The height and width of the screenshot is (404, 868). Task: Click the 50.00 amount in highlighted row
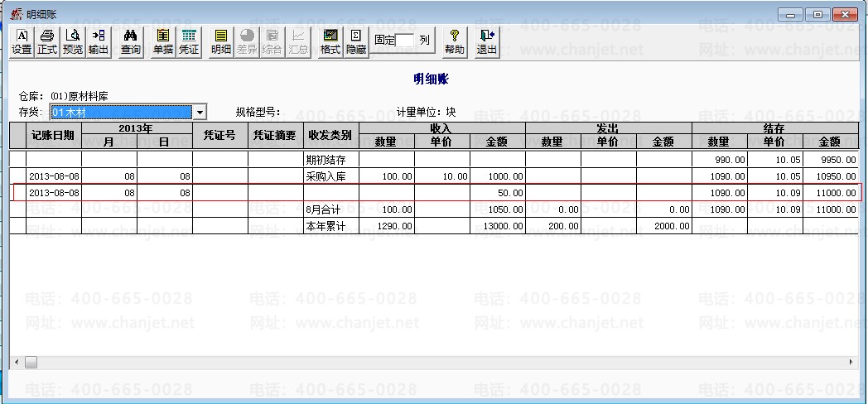[x=497, y=193]
